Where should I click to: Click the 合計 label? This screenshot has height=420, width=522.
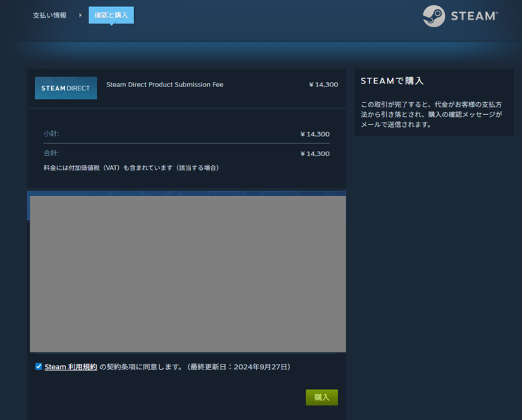(x=51, y=153)
